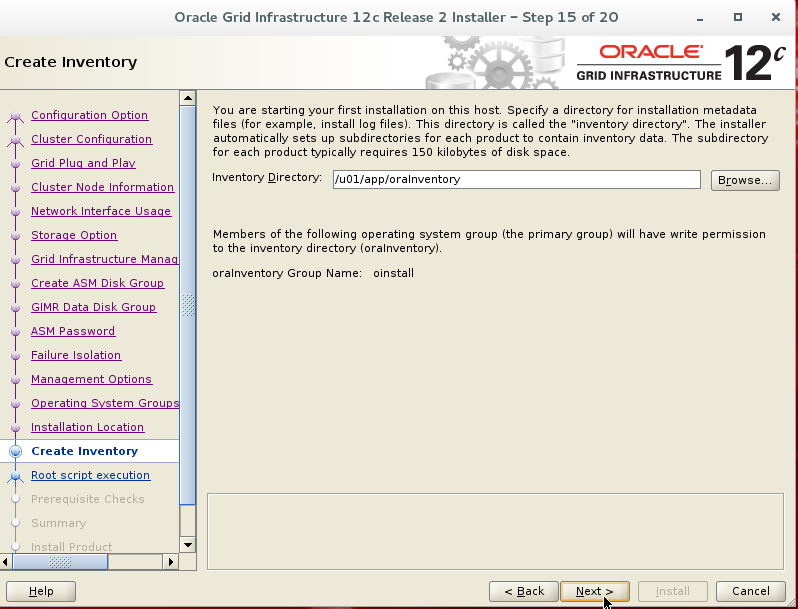This screenshot has height=609, width=798.
Task: Click the step list scroll down arrow
Action: [x=188, y=545]
